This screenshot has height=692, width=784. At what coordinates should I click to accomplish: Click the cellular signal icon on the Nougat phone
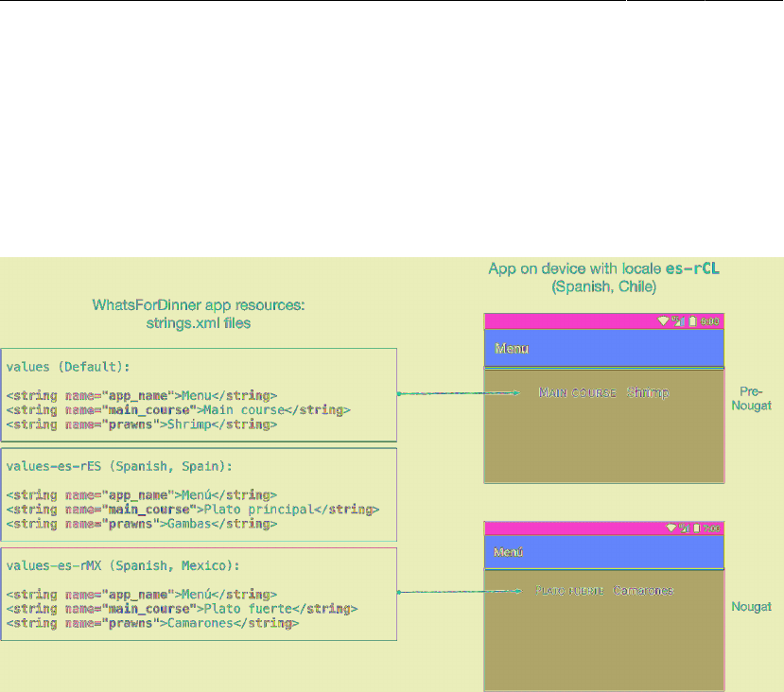[x=684, y=528]
